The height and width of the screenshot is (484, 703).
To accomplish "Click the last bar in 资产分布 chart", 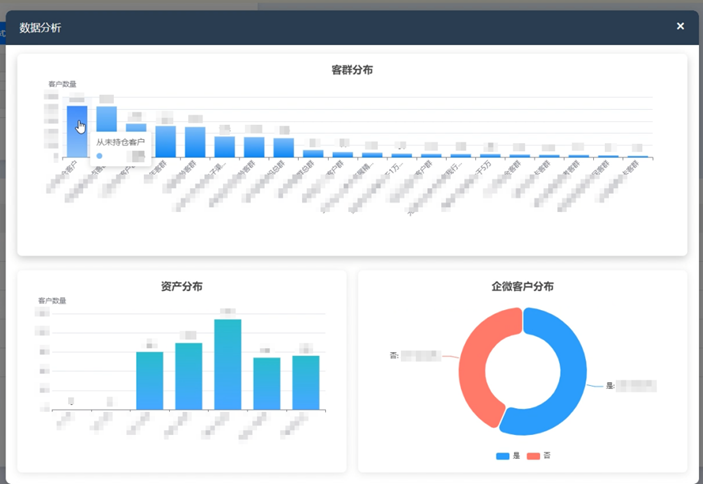I will 306,382.
